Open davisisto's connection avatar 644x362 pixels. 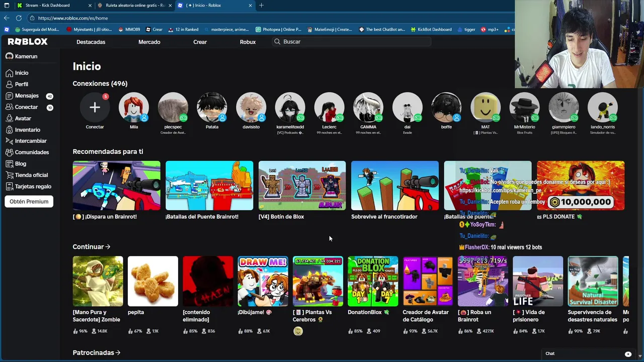coord(251,107)
